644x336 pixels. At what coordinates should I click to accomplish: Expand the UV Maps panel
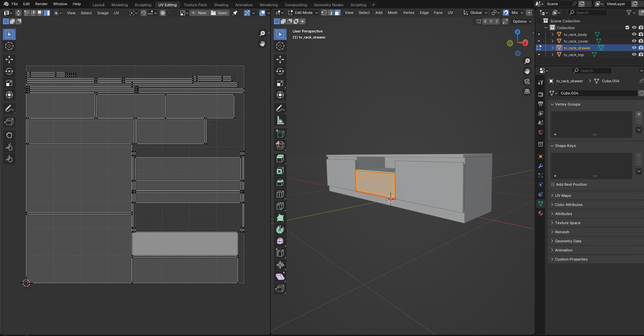tap(563, 196)
